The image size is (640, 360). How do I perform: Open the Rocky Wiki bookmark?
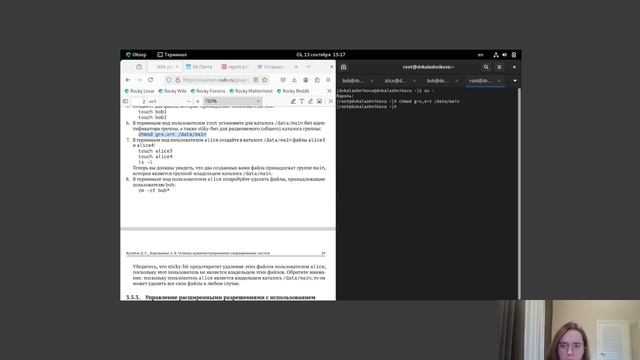pyautogui.click(x=173, y=91)
